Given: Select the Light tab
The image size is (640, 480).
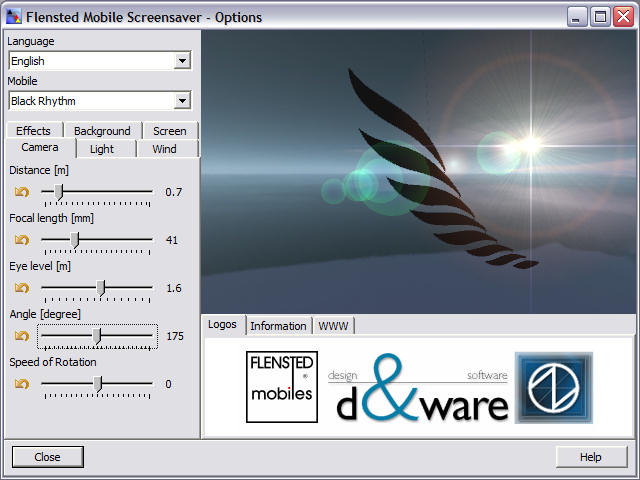Looking at the screenshot, I should [x=102, y=149].
